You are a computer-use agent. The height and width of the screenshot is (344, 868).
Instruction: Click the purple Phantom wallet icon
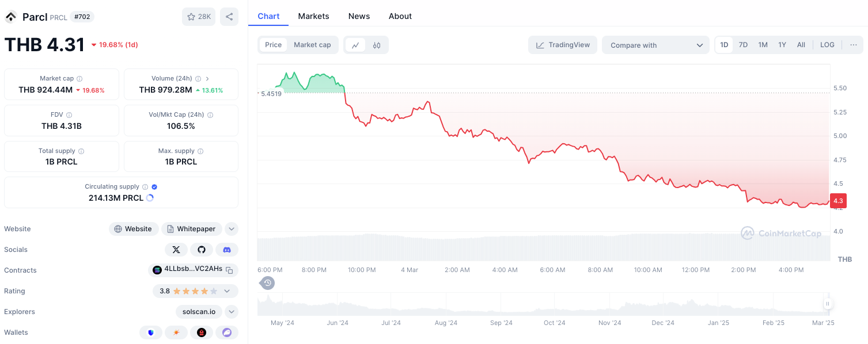[227, 332]
